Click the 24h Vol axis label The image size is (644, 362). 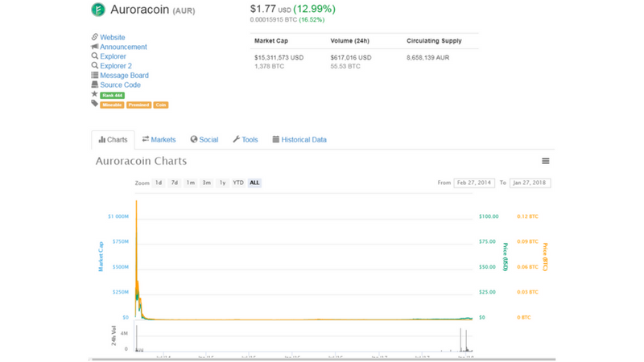coord(114,335)
